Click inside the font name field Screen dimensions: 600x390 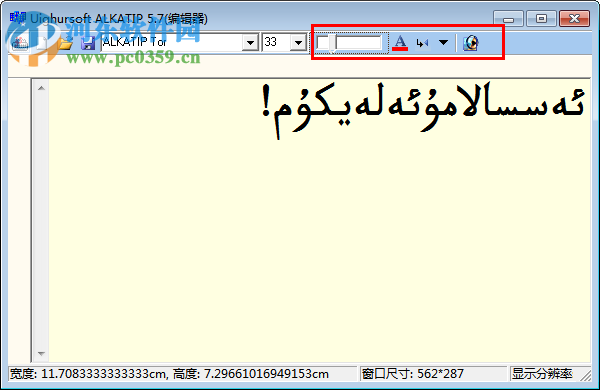172,42
